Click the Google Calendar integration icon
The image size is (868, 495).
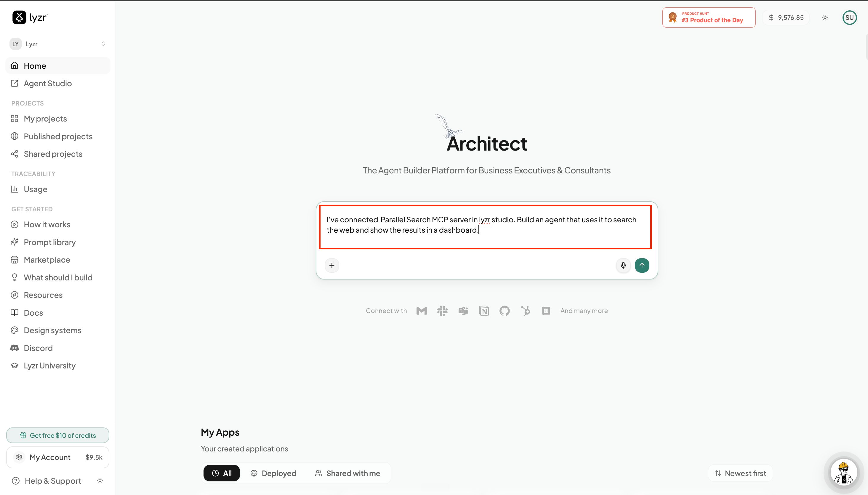(x=546, y=311)
